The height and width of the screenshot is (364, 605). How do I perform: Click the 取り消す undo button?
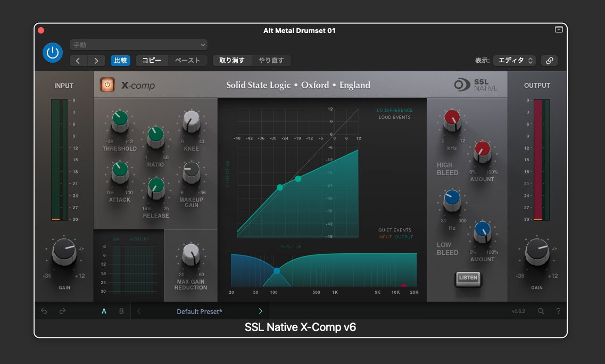click(232, 61)
